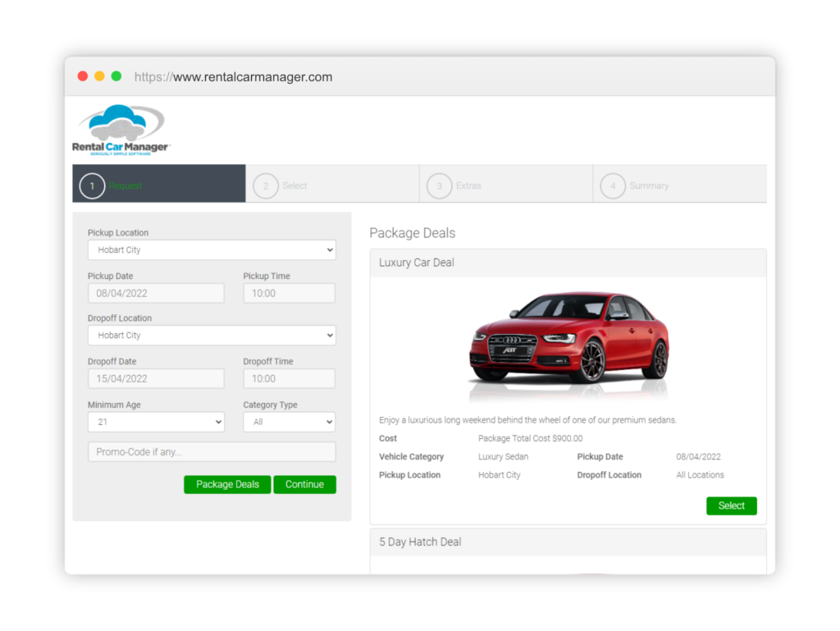840x631 pixels.
Task: Go to the Extras step tab
Action: click(506, 184)
